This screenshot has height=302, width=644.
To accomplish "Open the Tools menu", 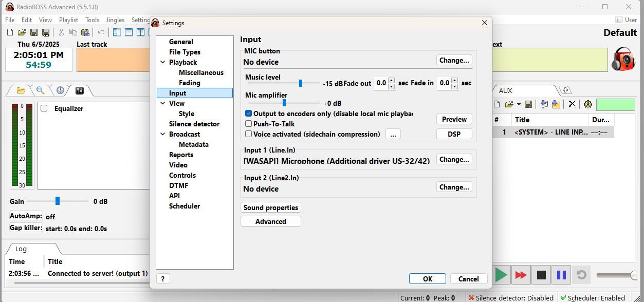I will pos(93,20).
